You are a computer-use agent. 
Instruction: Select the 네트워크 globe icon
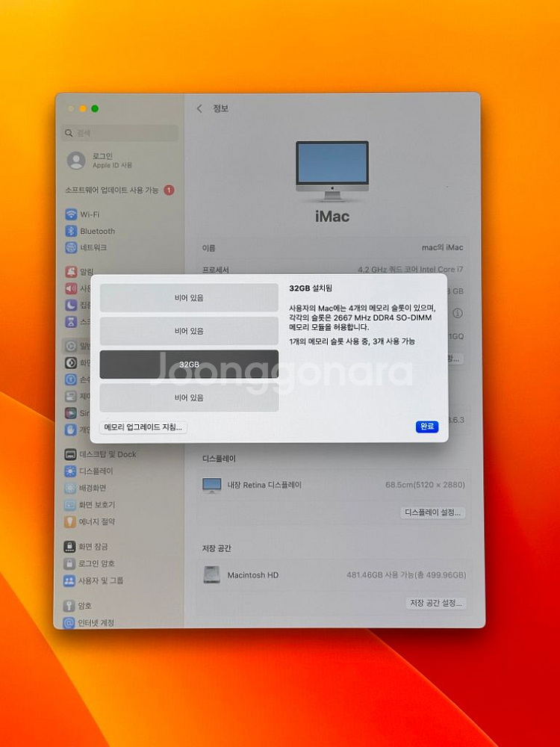point(71,248)
